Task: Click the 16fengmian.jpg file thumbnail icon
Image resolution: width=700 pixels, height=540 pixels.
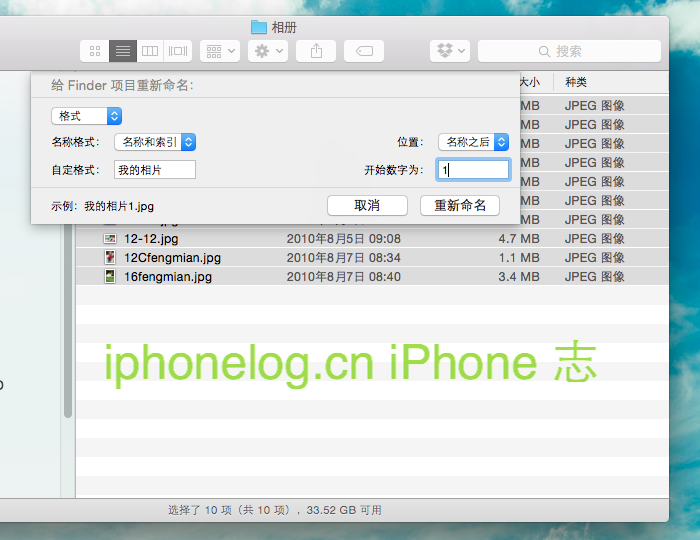Action: [x=110, y=277]
